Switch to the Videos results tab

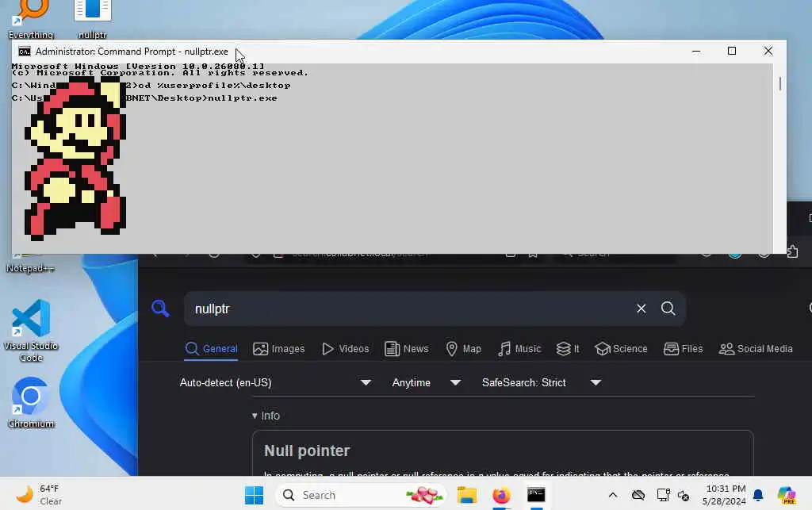click(346, 349)
